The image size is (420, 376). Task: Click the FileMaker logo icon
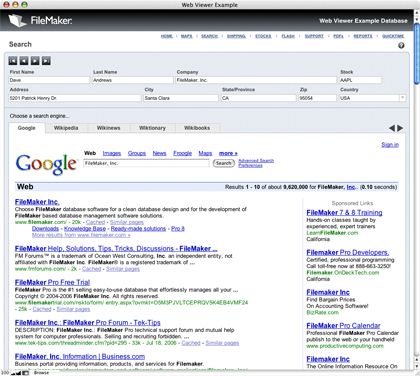[x=17, y=20]
